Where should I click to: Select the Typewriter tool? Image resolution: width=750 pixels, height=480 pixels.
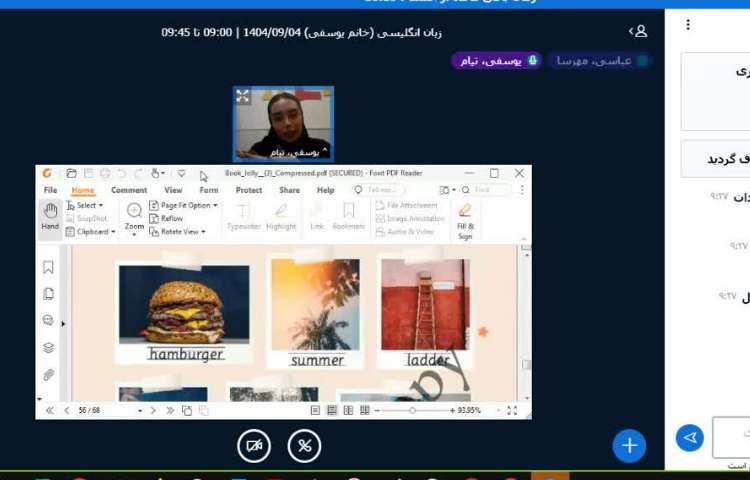pos(243,218)
